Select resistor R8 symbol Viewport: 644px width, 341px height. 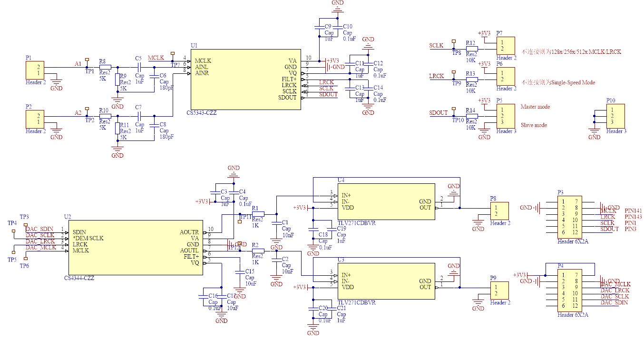pos(105,67)
